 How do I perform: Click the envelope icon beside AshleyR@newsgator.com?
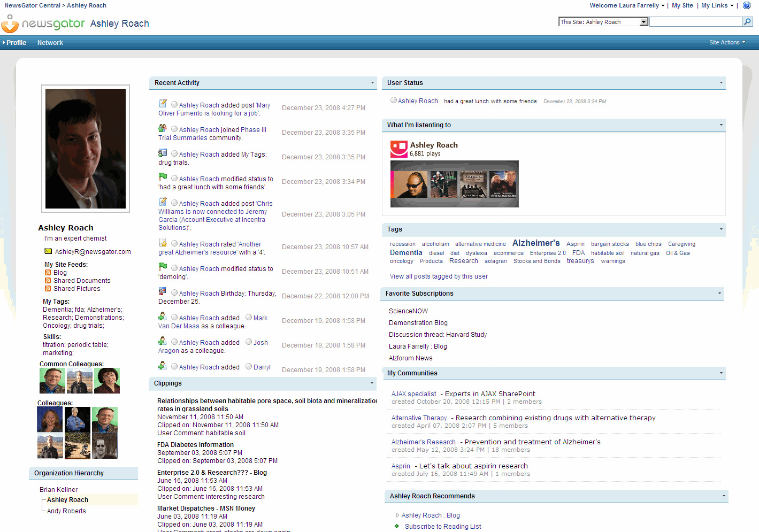click(x=48, y=251)
